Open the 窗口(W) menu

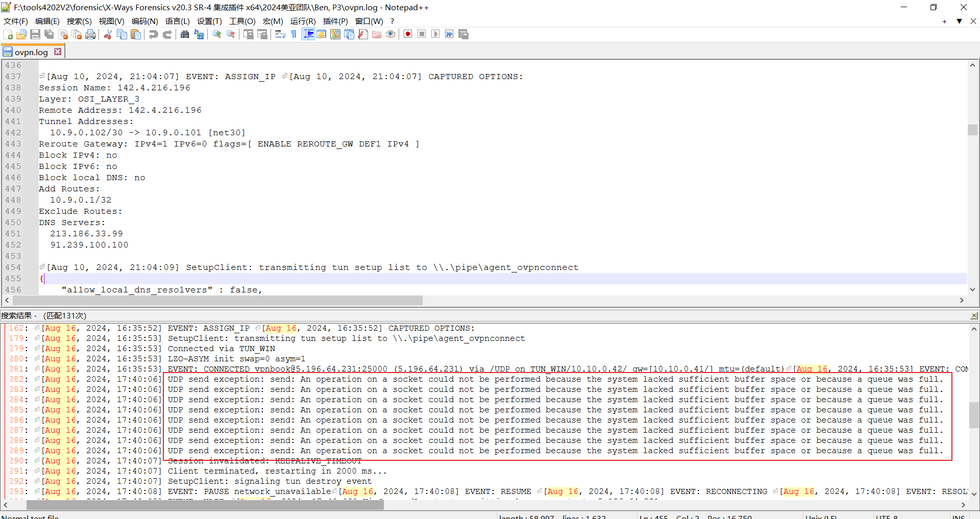coord(369,21)
